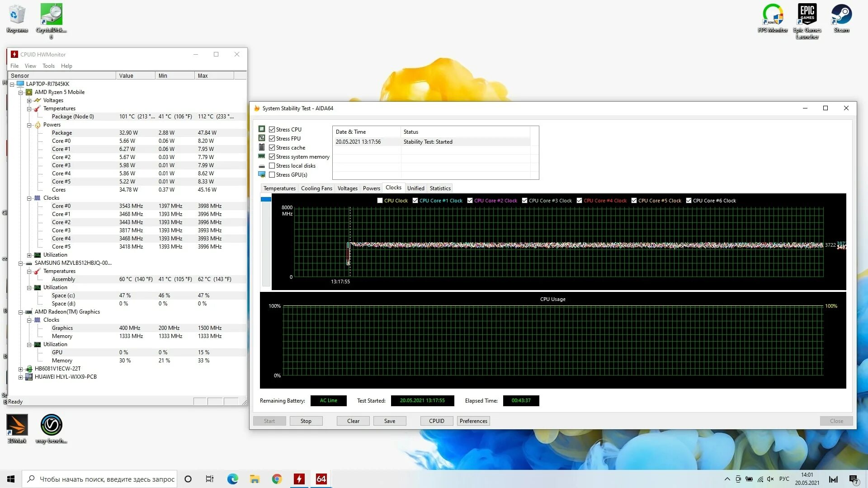868x488 pixels.
Task: Open Preferences in AIDA64
Action: (x=473, y=421)
